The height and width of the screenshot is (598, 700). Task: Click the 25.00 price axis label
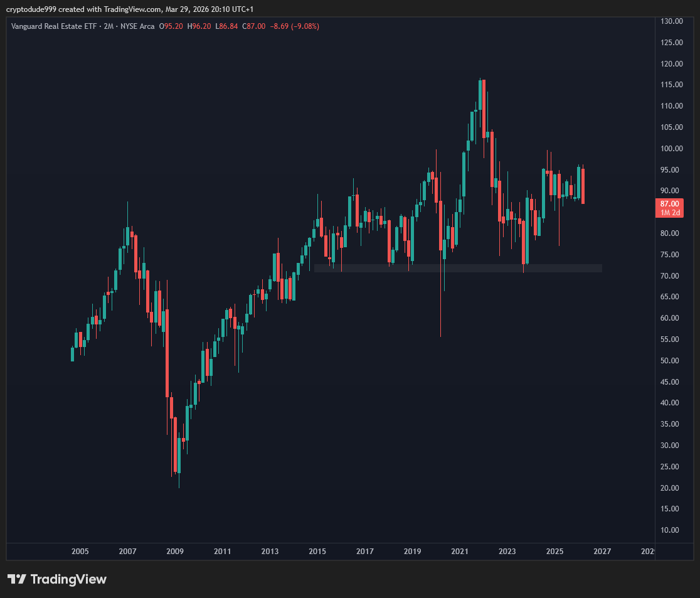pos(669,467)
